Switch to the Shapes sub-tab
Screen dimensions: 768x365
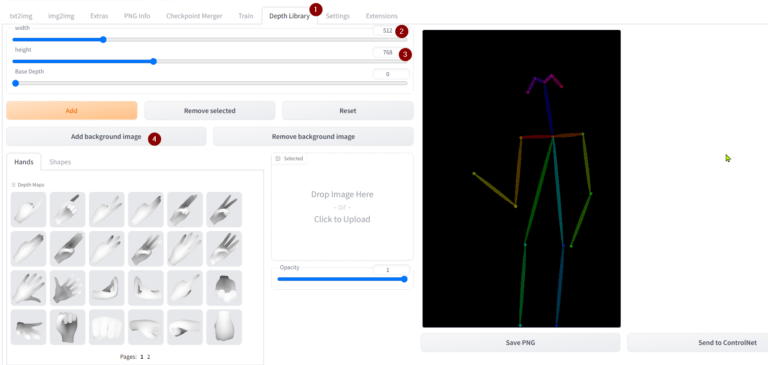60,162
